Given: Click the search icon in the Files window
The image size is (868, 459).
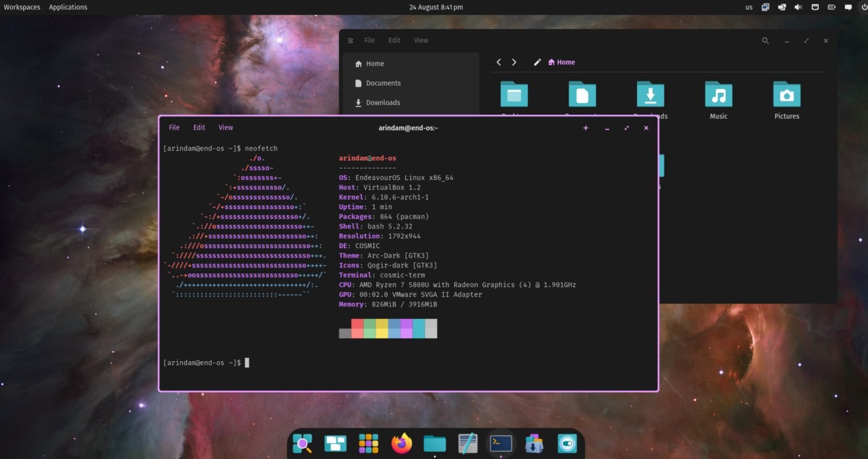Looking at the screenshot, I should tap(765, 41).
